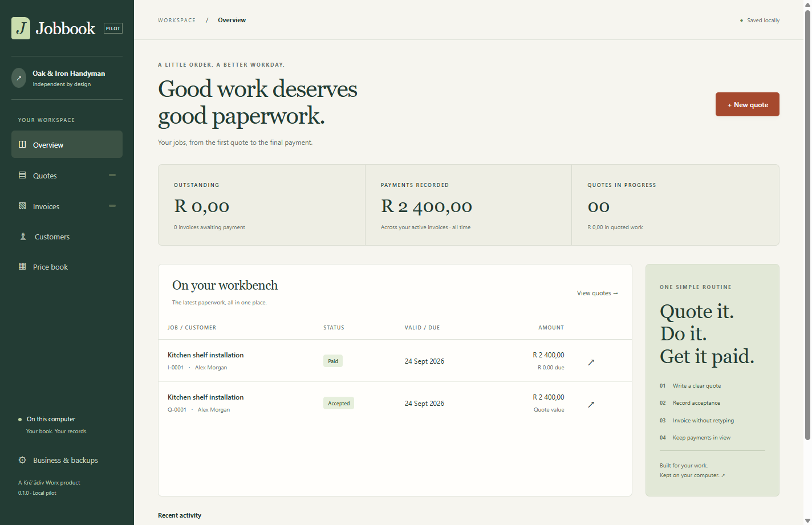Click the Recent activity heading
The image size is (812, 525).
pos(180,515)
